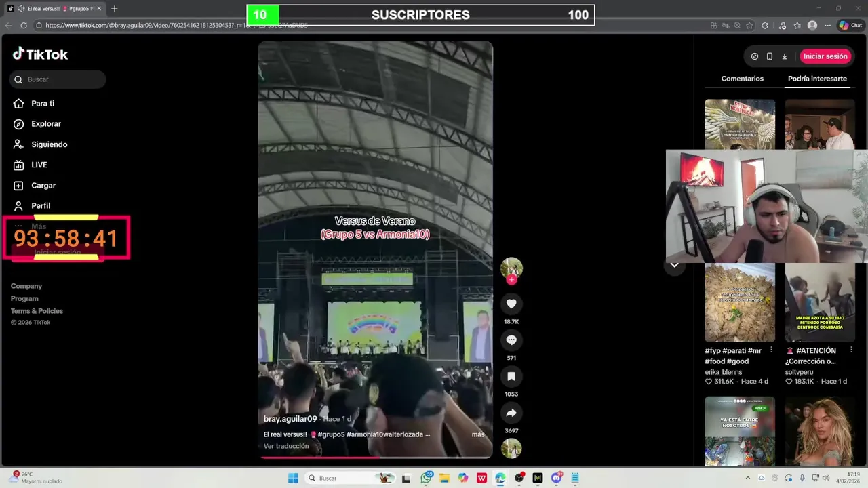Screen dimensions: 868x488
Task: Click download app icon in top bar
Action: [x=785, y=56]
